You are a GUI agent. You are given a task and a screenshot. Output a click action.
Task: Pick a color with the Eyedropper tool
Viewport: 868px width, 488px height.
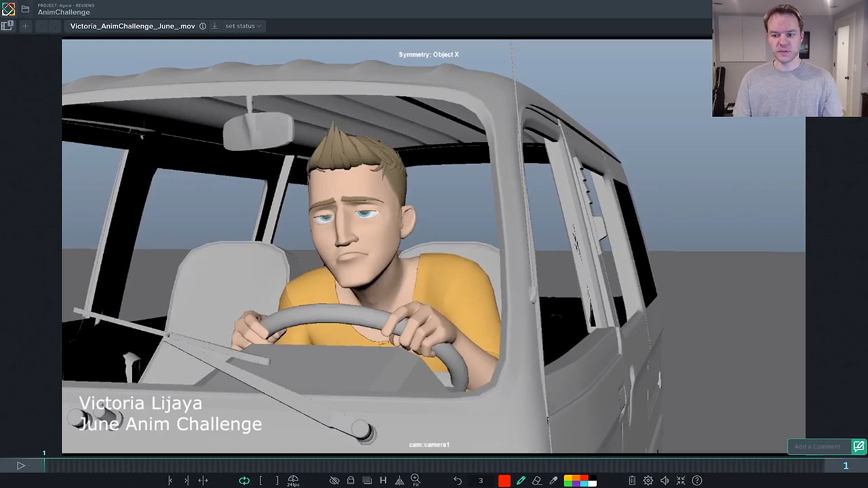point(554,480)
